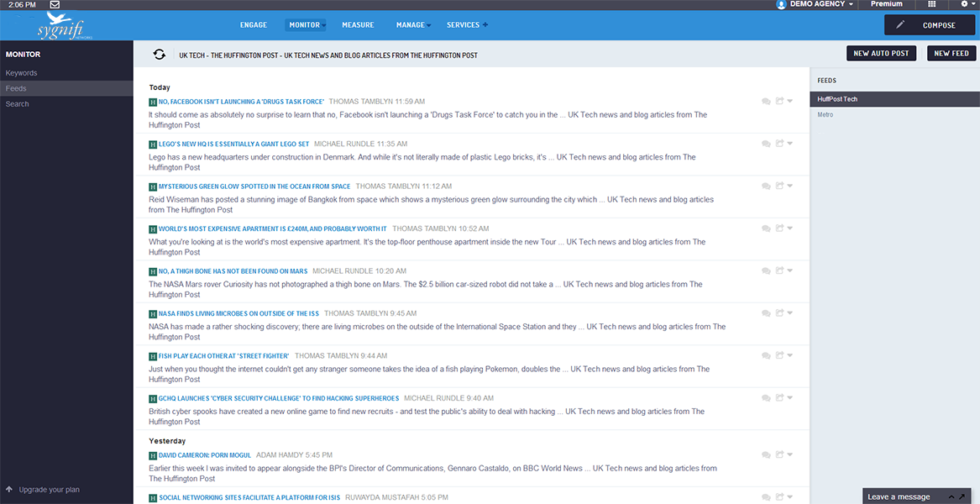
Task: Click comment icon on Mysterious Green Glow article
Action: tap(766, 186)
